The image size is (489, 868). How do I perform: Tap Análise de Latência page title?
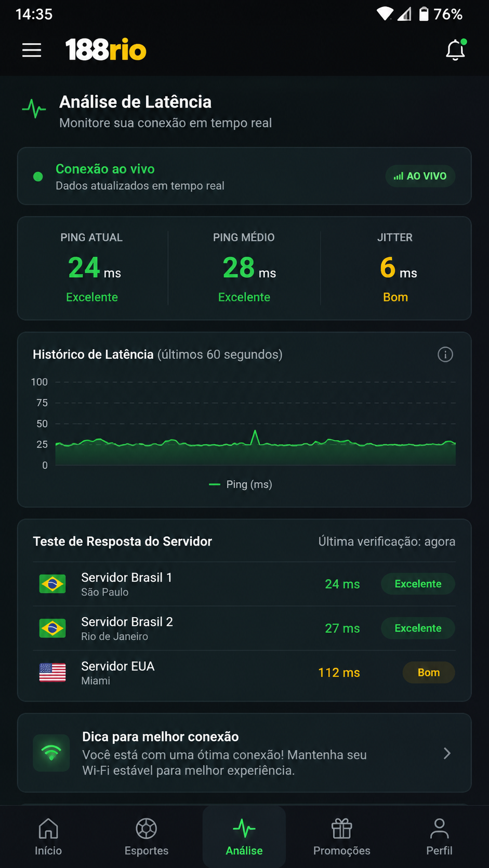click(x=136, y=102)
